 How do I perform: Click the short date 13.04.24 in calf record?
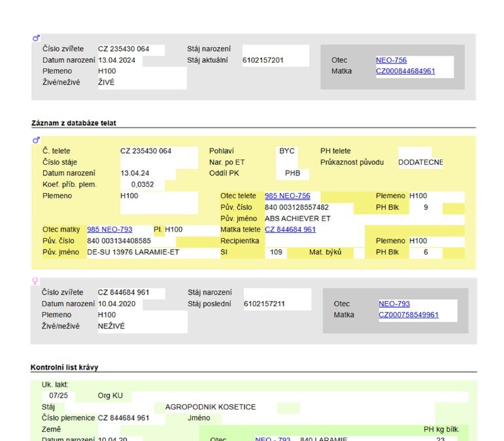coord(135,173)
